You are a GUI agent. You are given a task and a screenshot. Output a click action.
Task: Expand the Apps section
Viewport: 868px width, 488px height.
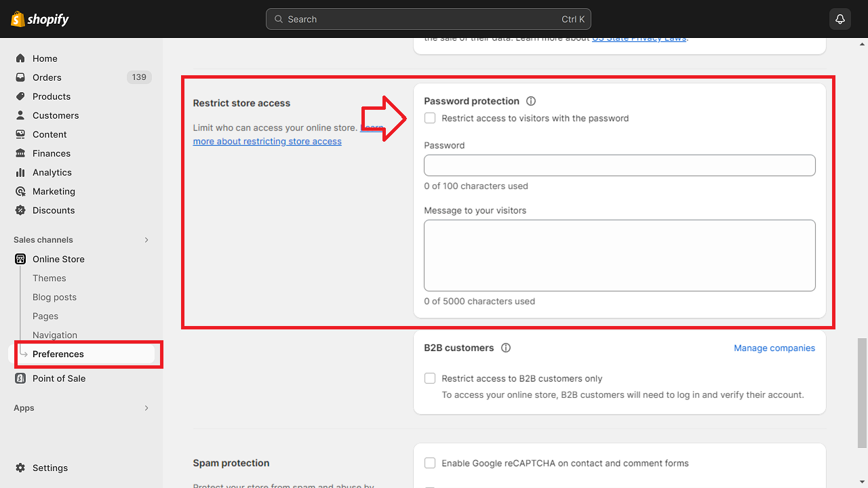pos(146,408)
